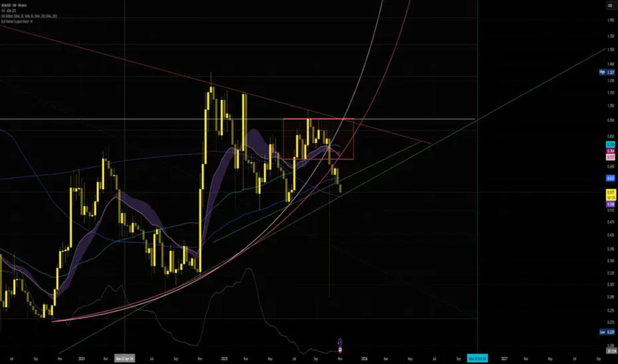The width and height of the screenshot is (618, 364).
Task: Click the cyan 0.790 price tag
Action: tap(611, 145)
